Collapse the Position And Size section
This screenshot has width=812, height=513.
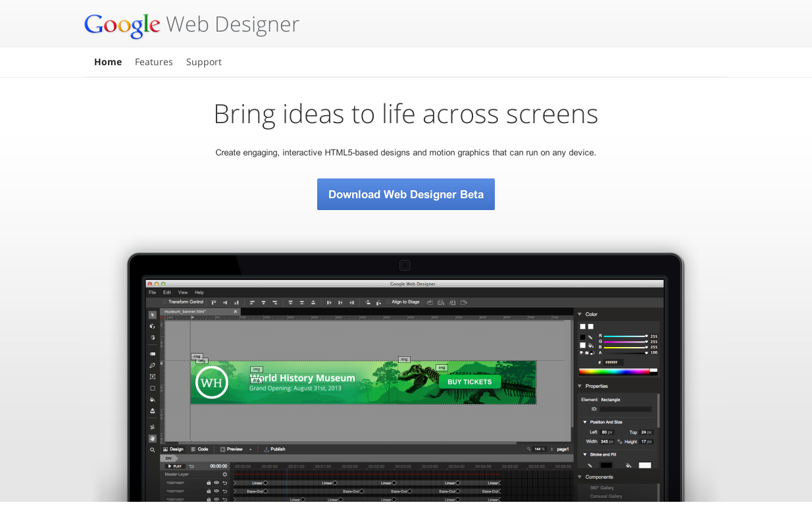pyautogui.click(x=585, y=422)
